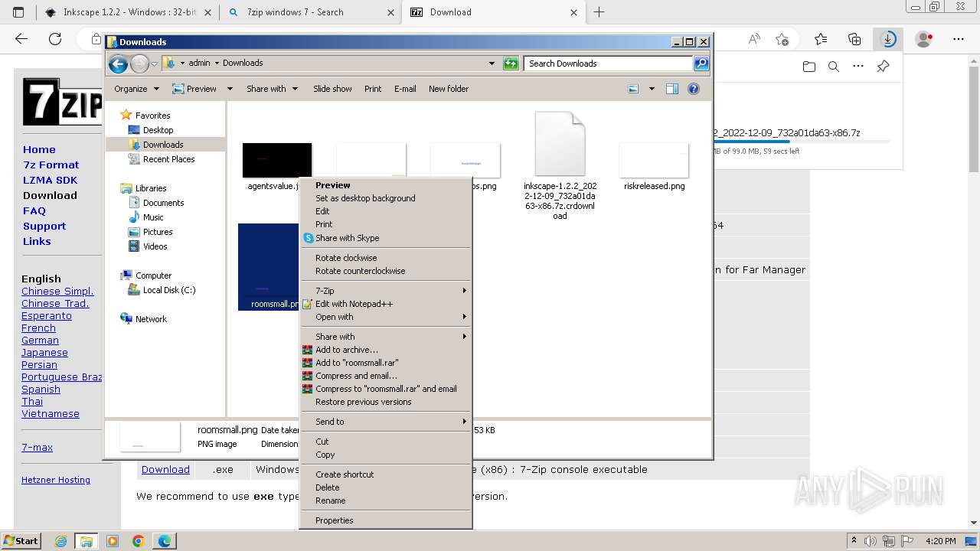Expand the 7-Zip submenu
This screenshot has width=980, height=551.
[385, 291]
